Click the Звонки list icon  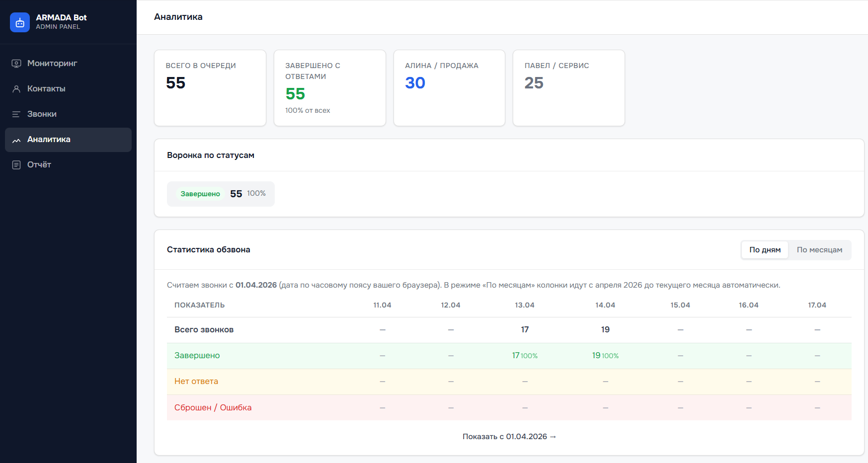coord(16,114)
